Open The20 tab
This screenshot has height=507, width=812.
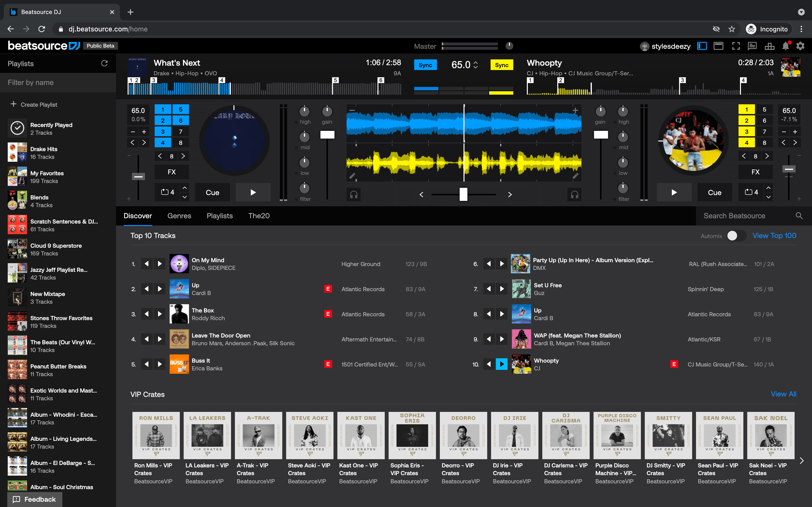pyautogui.click(x=259, y=216)
